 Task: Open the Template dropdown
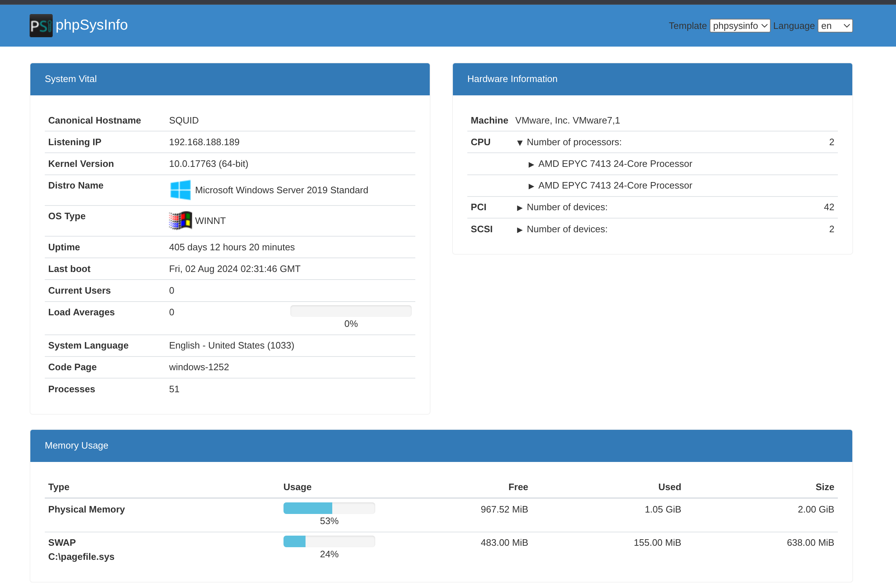tap(739, 26)
